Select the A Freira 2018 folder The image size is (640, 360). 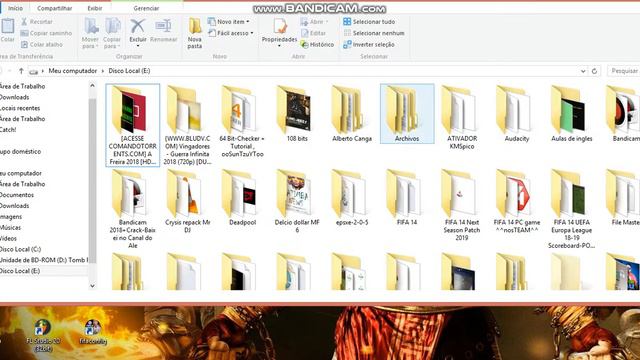click(133, 125)
